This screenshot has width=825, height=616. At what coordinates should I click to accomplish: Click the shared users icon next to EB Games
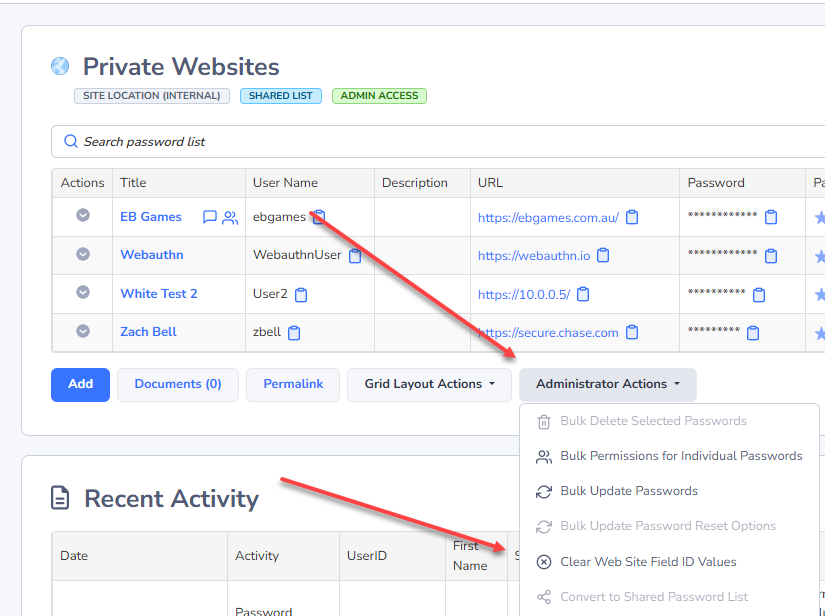click(230, 217)
